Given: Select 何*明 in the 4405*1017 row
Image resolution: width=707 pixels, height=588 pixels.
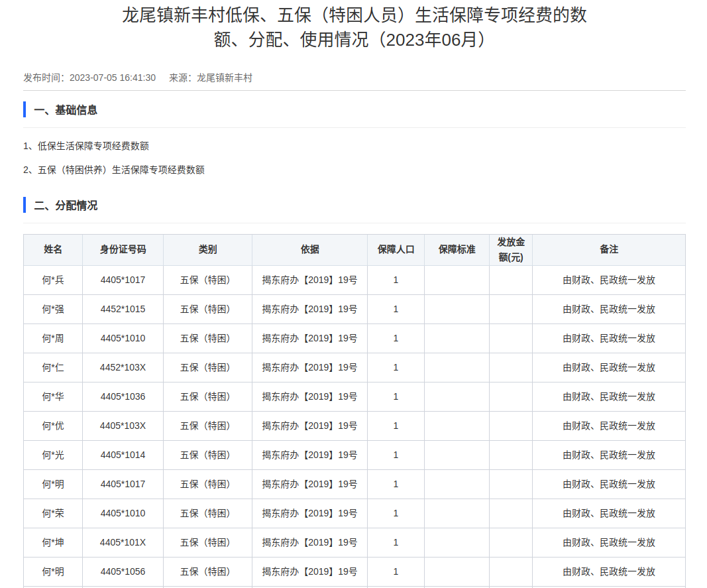Looking at the screenshot, I should (53, 484).
